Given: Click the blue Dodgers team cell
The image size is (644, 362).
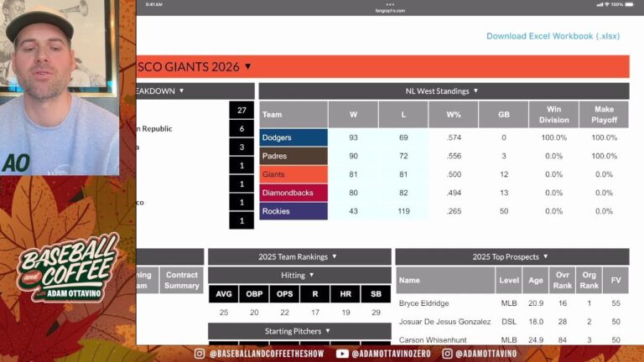Looking at the screenshot, I should tap(293, 137).
